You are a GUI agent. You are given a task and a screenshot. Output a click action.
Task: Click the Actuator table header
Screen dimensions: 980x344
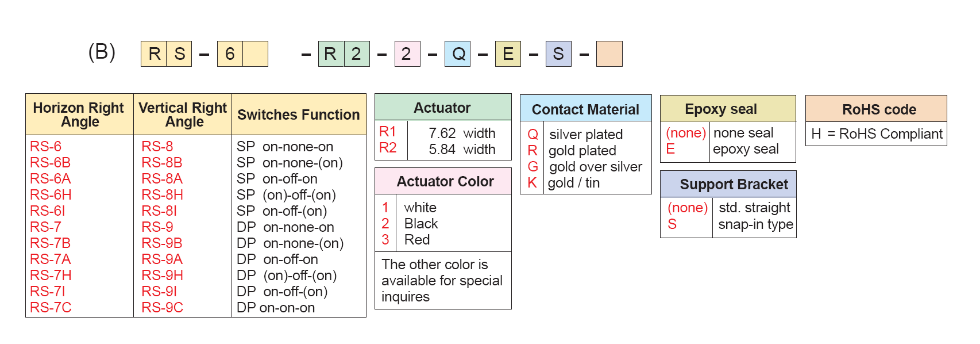pos(443,107)
